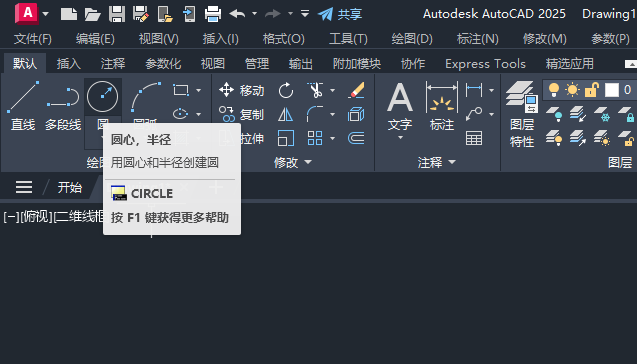Expand the redo history dropdown arrow
The height and width of the screenshot is (364, 637).
[290, 14]
